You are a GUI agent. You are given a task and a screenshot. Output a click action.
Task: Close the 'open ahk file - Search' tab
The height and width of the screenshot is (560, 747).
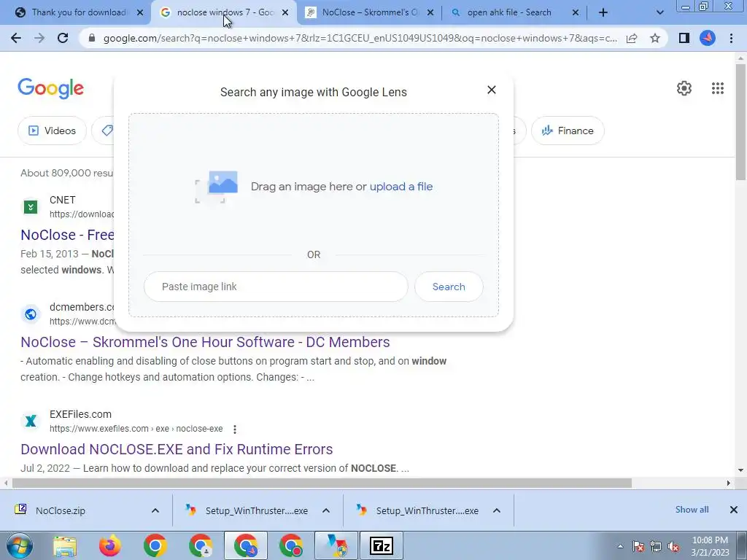(x=576, y=13)
